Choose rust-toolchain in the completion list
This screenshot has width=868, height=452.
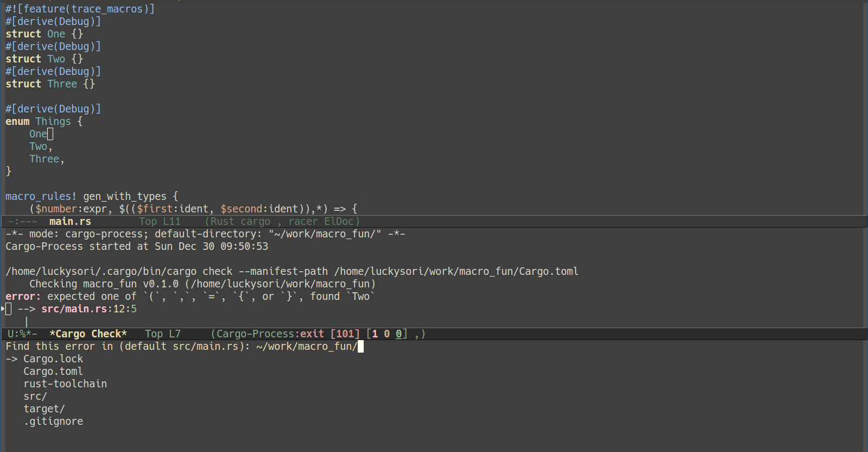65,384
